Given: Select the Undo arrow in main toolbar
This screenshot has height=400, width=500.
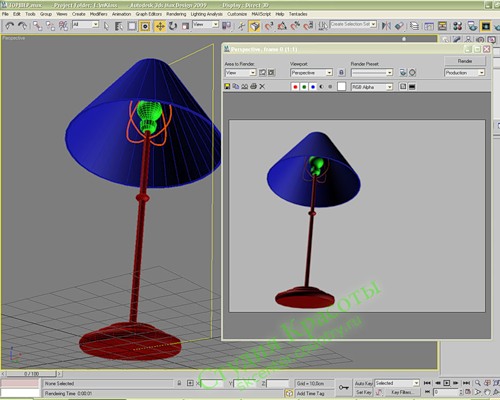Looking at the screenshot, I should 9,26.
